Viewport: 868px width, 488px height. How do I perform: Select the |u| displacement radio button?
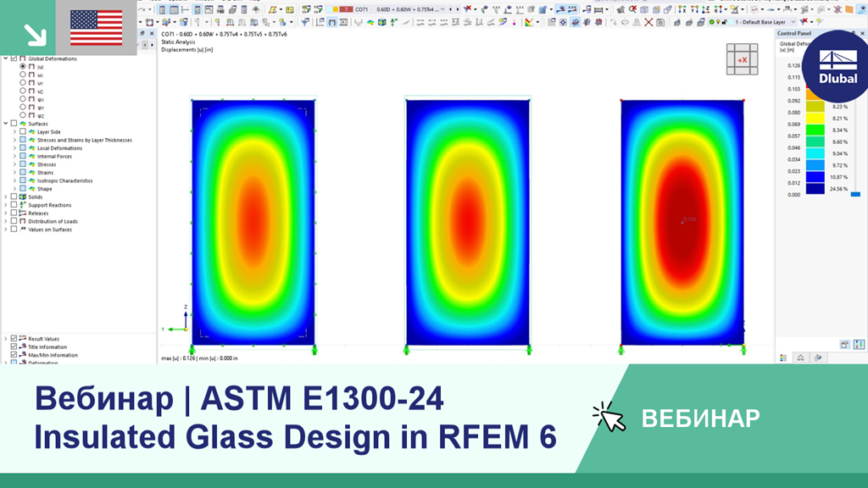pyautogui.click(x=23, y=66)
